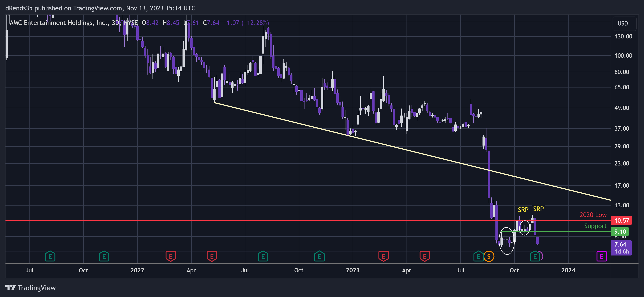Click the green earnings marker after Jul 2022
This screenshot has width=644, height=297.
click(263, 256)
